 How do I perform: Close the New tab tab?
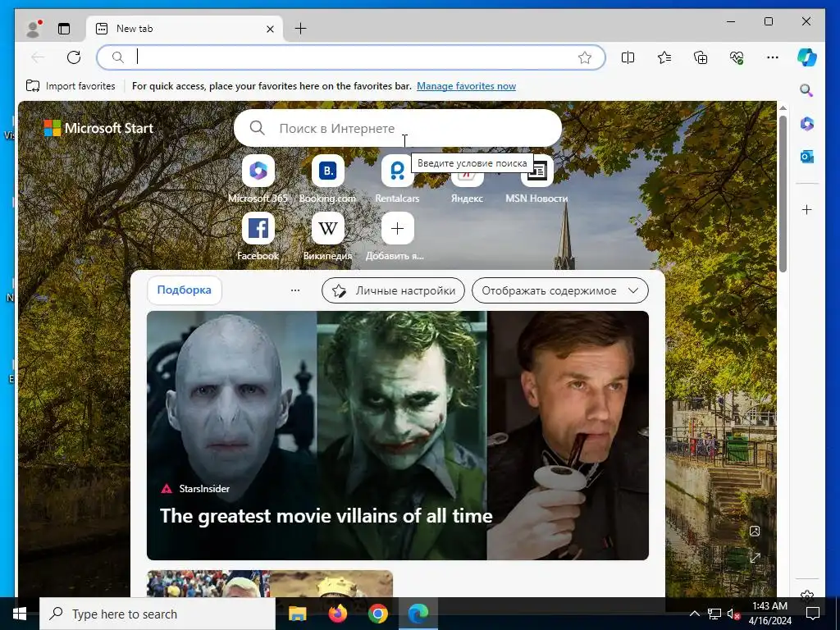[271, 29]
